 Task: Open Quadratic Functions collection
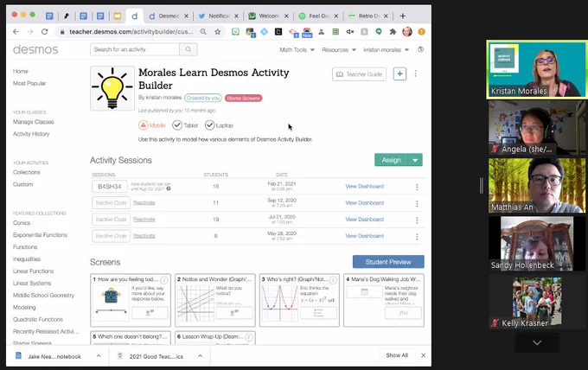click(x=38, y=319)
